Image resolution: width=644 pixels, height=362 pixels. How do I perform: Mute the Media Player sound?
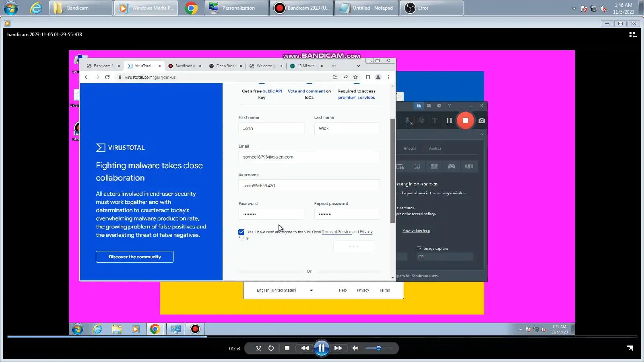tap(355, 348)
